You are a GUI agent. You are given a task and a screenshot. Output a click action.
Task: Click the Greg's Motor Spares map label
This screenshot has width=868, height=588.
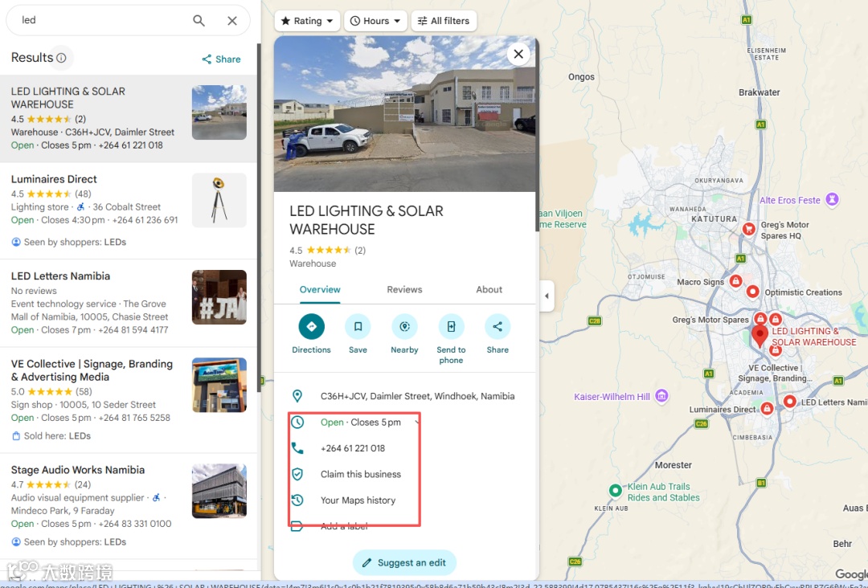[710, 320]
